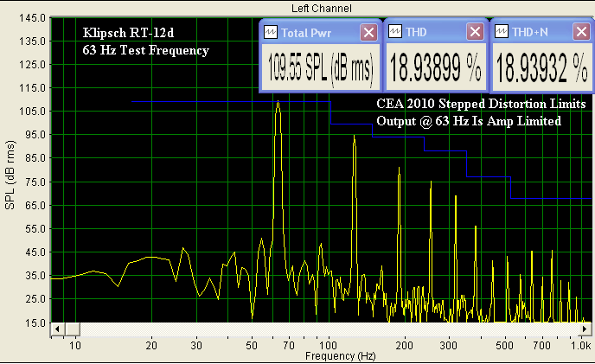
Task: Click the Frequency (Hz) axis label
Action: pyautogui.click(x=341, y=356)
